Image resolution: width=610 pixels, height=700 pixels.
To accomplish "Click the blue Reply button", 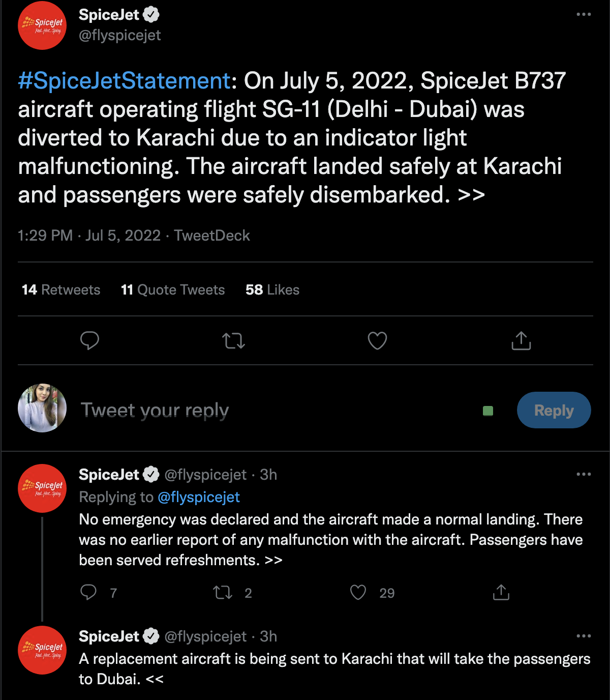I will tap(554, 410).
